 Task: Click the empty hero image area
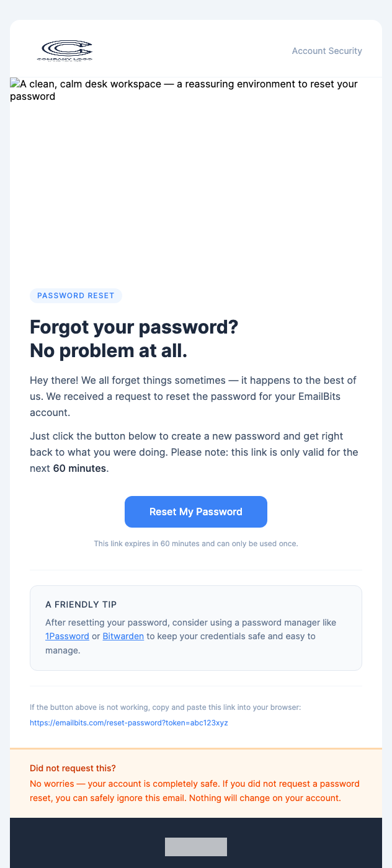(x=196, y=186)
